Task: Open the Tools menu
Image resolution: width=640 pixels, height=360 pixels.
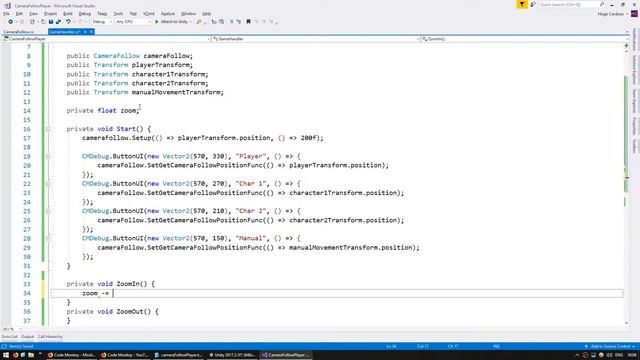Action: pyautogui.click(x=118, y=14)
